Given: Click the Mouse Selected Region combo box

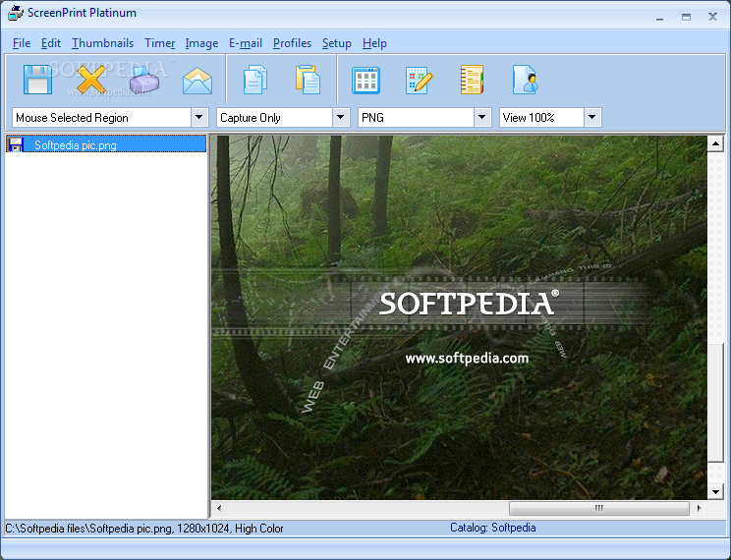Looking at the screenshot, I should [x=110, y=118].
